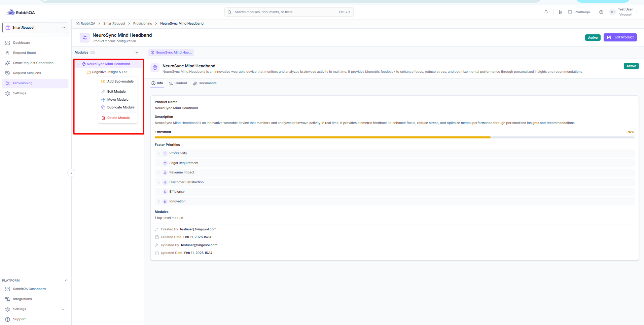
Task: Open Support under Platform
Action: (35, 319)
